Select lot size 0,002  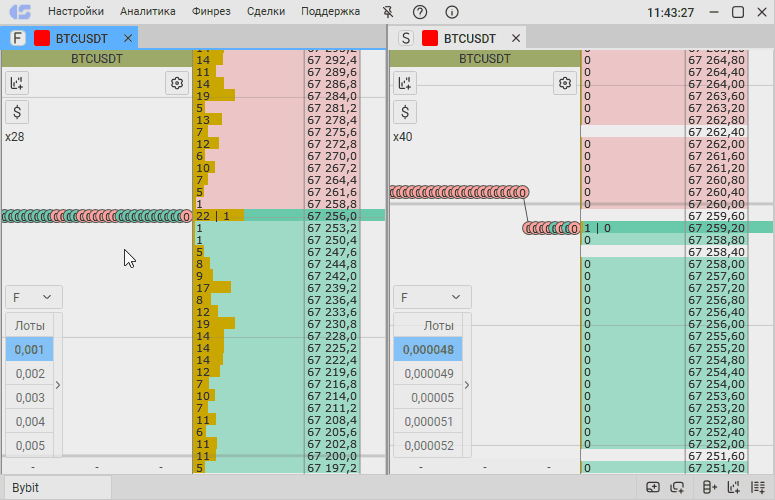[29, 374]
